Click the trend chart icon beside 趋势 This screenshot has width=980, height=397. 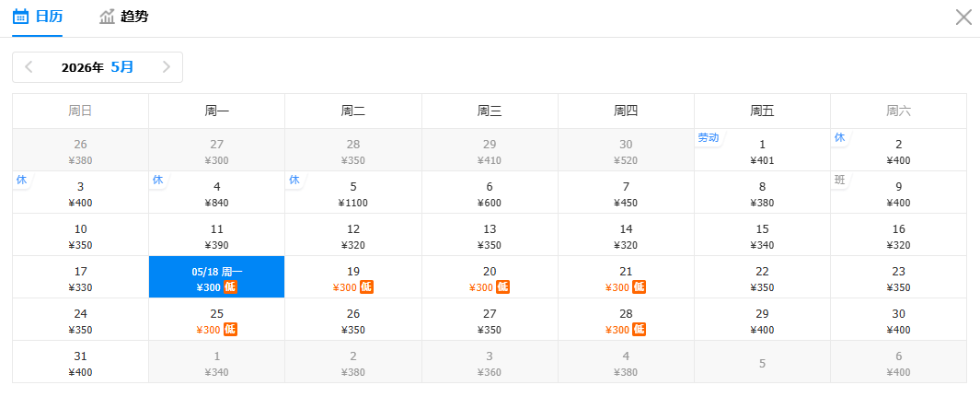click(x=108, y=17)
